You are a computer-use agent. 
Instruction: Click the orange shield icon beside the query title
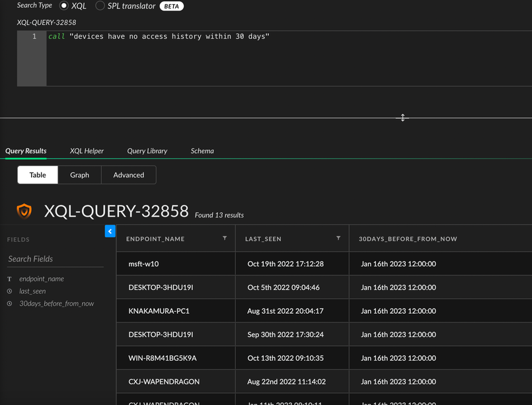click(x=24, y=211)
